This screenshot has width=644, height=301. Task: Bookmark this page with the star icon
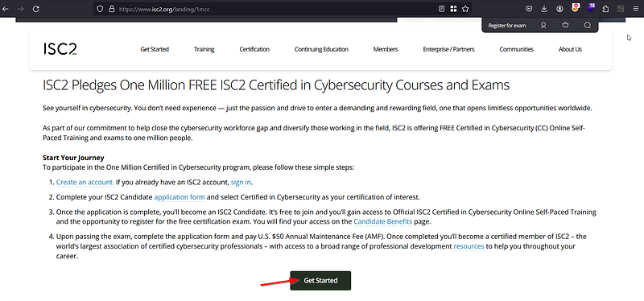[x=465, y=9]
